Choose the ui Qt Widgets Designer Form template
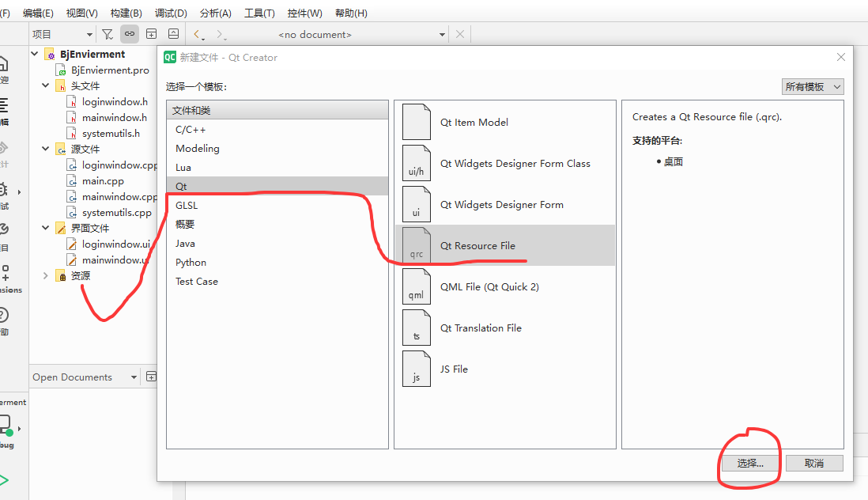Screen dimensions: 868x500 pyautogui.click(x=505, y=204)
